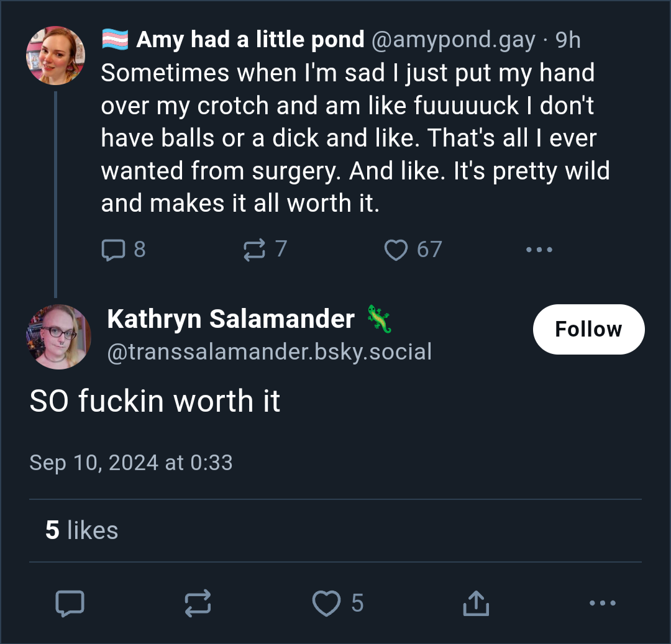Repost Kathryn's reply using bottom repost icon
Screen dimensions: 671x644
coord(198,604)
